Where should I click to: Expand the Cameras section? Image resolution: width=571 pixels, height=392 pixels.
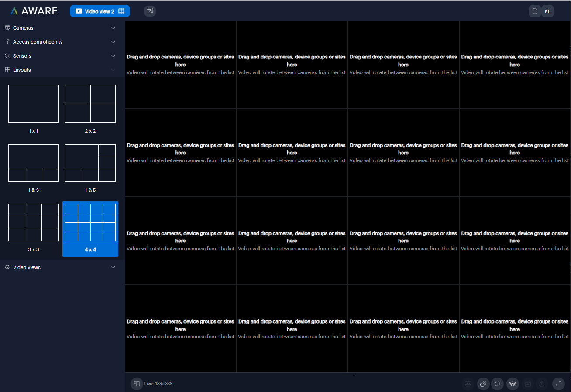pyautogui.click(x=61, y=27)
